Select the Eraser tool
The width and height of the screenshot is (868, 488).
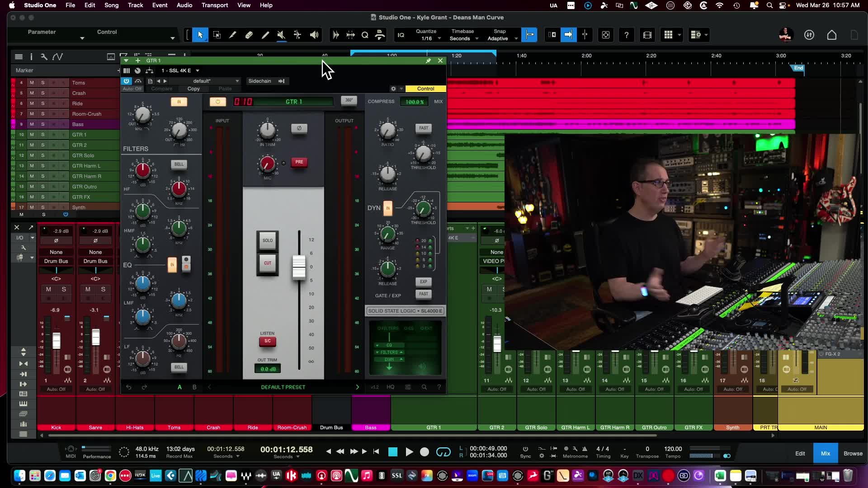(x=249, y=35)
